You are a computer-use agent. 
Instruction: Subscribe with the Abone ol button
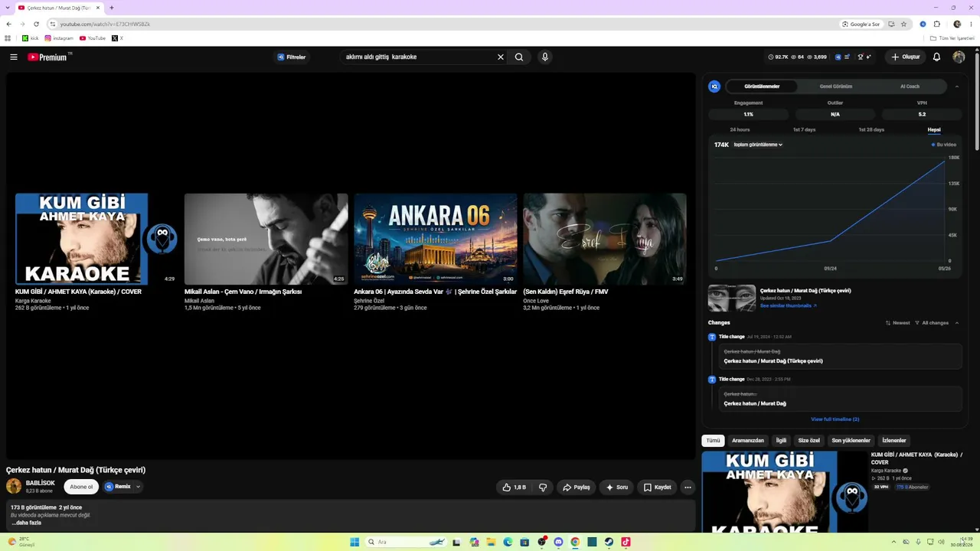click(81, 487)
